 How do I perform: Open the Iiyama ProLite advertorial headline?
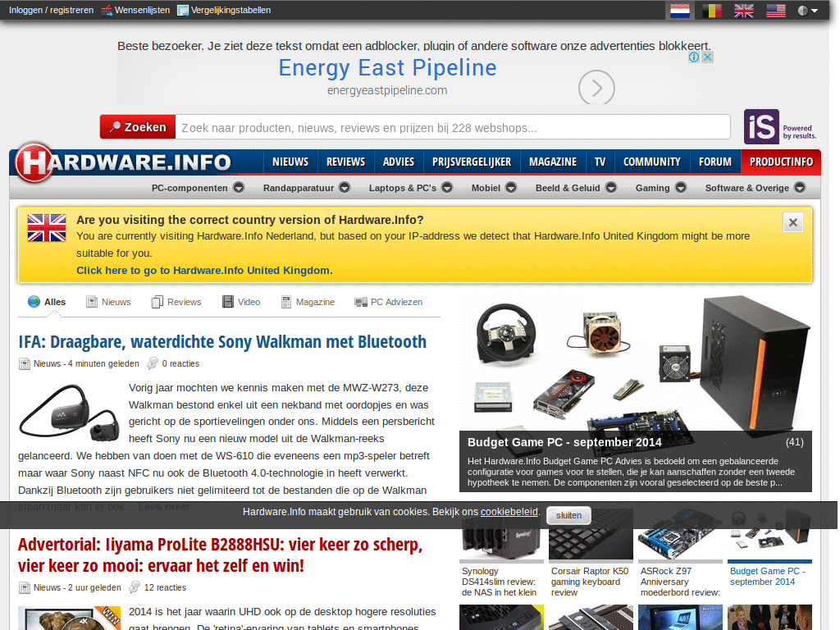coord(220,555)
